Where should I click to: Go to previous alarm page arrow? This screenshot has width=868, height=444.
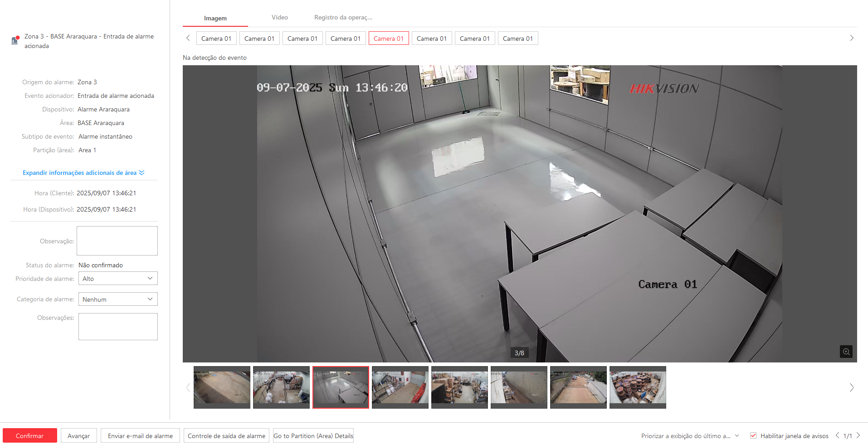pos(837,435)
